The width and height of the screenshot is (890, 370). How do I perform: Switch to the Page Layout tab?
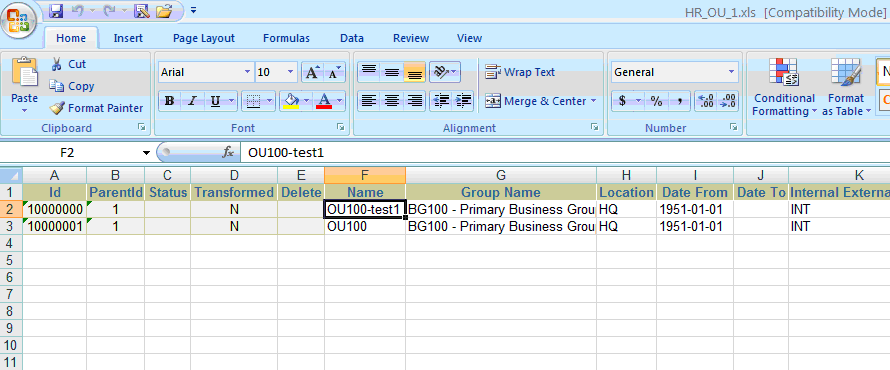click(x=204, y=38)
